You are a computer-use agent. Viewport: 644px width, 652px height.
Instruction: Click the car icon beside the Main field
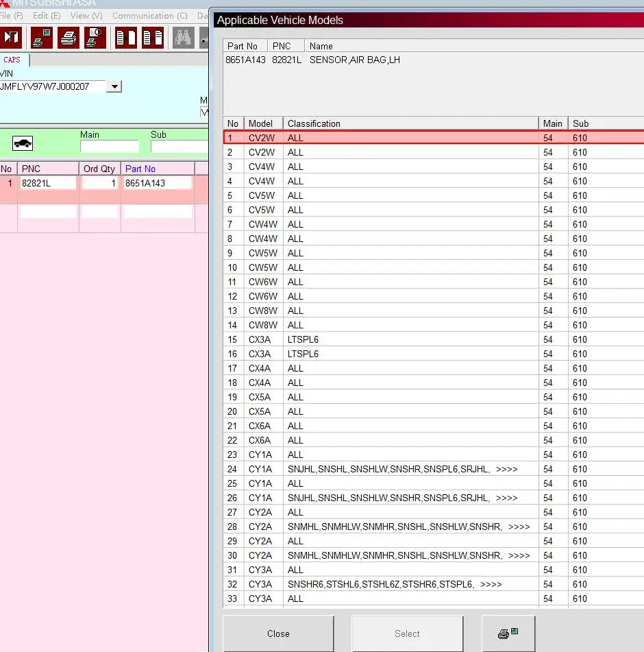(23, 143)
